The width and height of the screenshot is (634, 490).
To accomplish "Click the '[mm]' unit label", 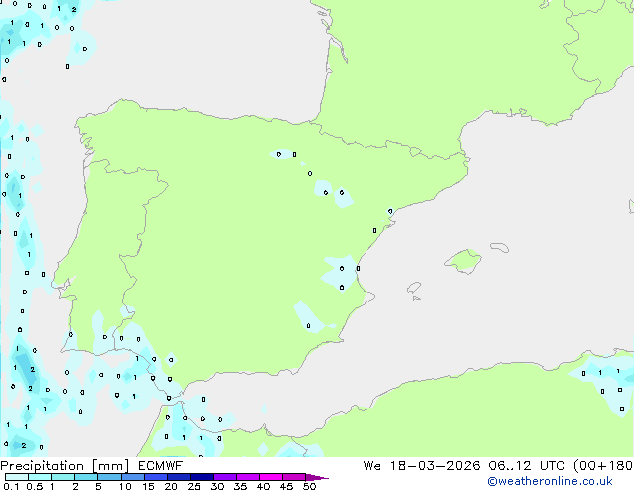I will pyautogui.click(x=110, y=466).
